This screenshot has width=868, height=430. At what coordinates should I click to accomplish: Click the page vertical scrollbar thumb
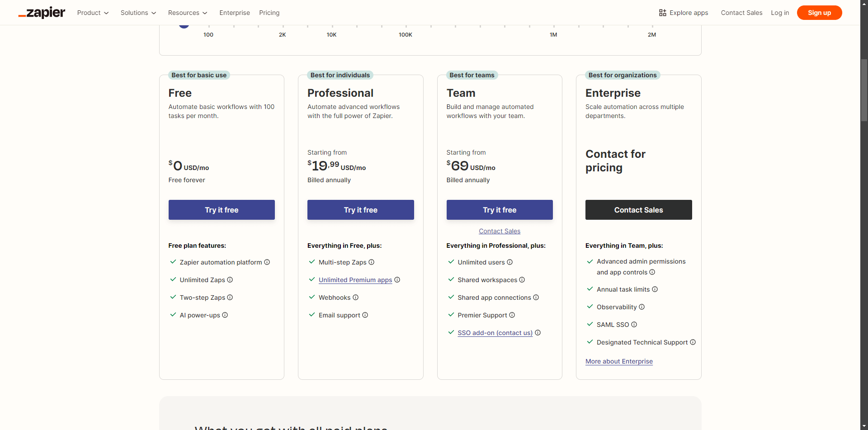[864, 90]
